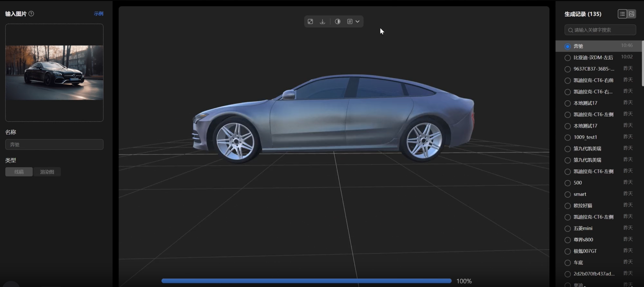Image resolution: width=644 pixels, height=287 pixels.
Task: Switch generation records to list view
Action: coord(622,14)
